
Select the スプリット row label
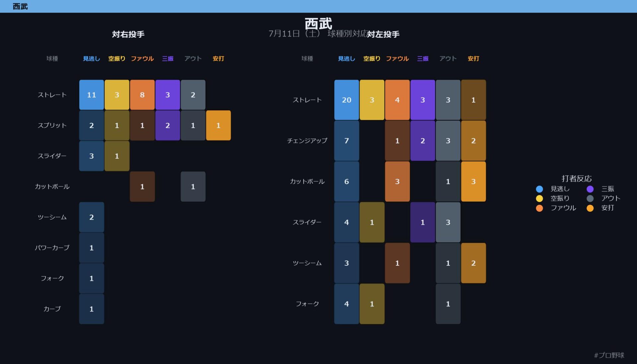tap(52, 125)
